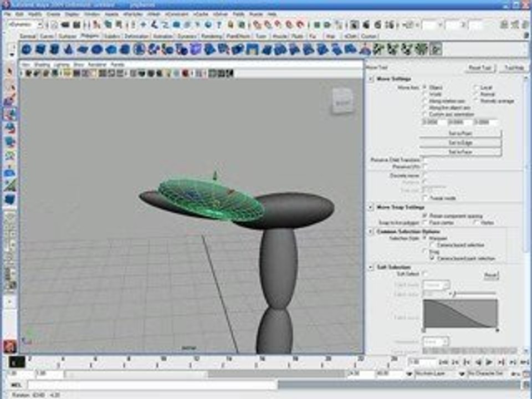Toggle Snap to points icon
Screen dimensions: 532x399
point(279,24)
